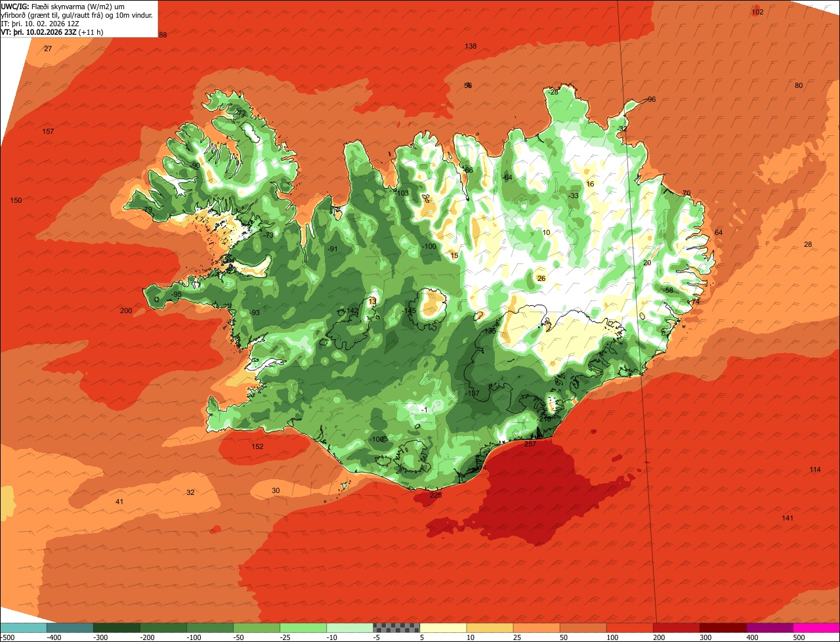Viewport: 840px width, 642px height.
Task: Click the 257 flux value on the south coast
Action: click(x=530, y=444)
